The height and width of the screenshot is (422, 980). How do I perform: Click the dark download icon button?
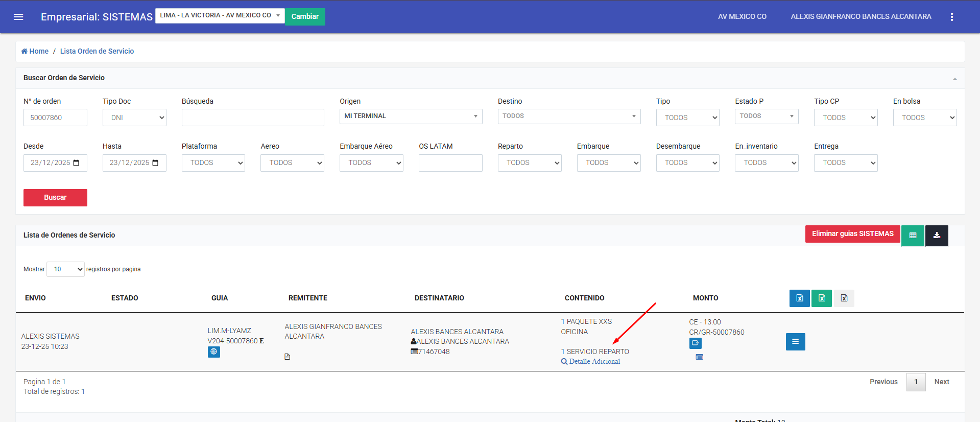(x=937, y=236)
